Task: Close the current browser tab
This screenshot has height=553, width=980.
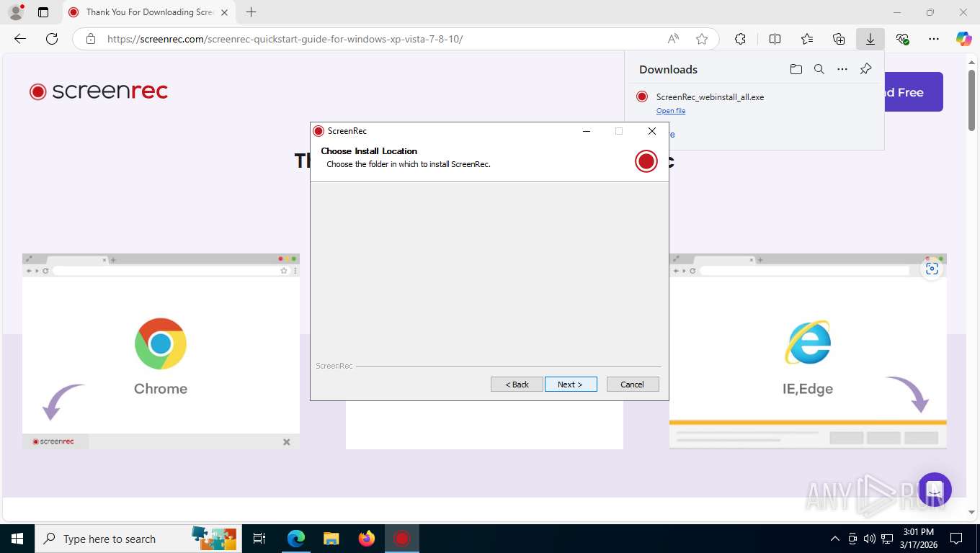Action: coord(224,12)
